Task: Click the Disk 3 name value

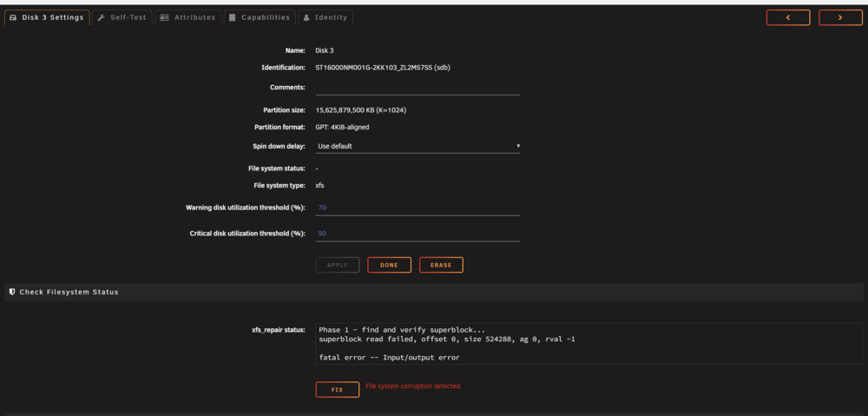Action: point(325,50)
